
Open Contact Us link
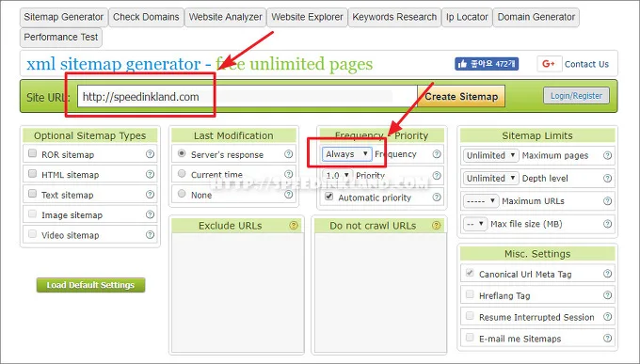[586, 64]
